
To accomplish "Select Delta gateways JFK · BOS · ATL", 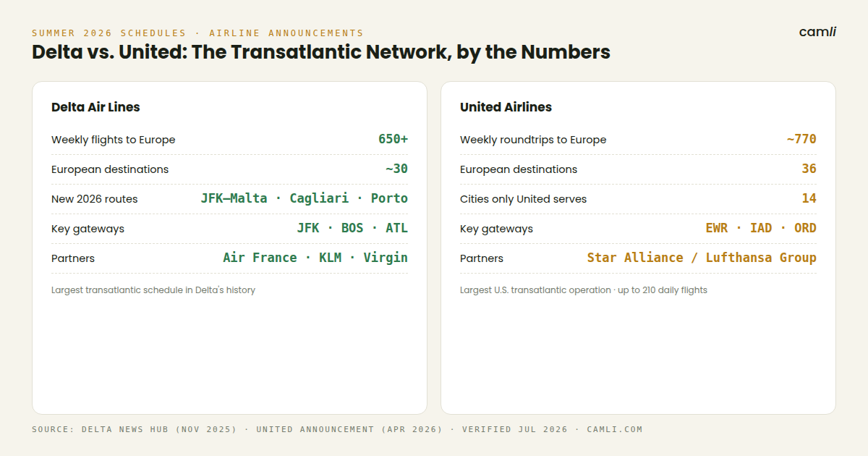I will point(352,228).
